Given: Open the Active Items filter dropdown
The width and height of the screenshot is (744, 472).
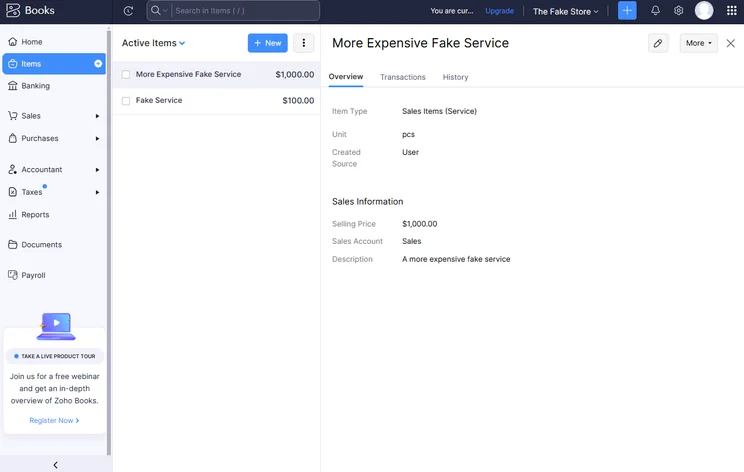Looking at the screenshot, I should click(153, 43).
